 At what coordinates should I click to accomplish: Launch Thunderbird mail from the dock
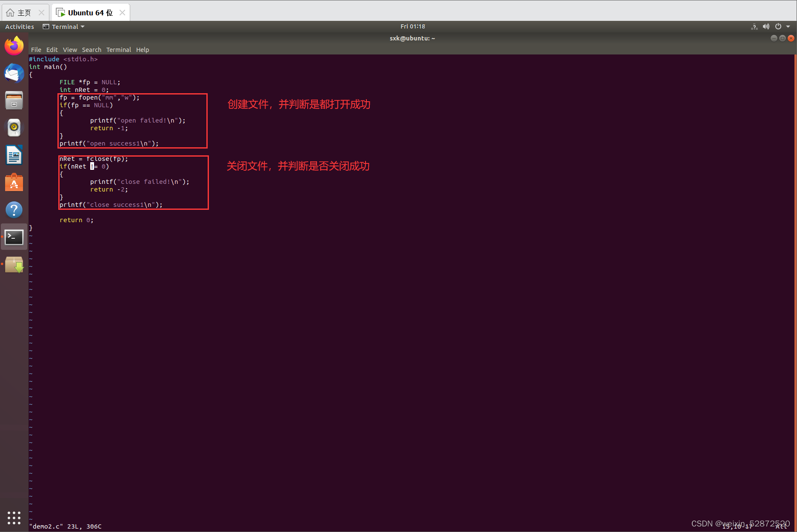point(14,73)
